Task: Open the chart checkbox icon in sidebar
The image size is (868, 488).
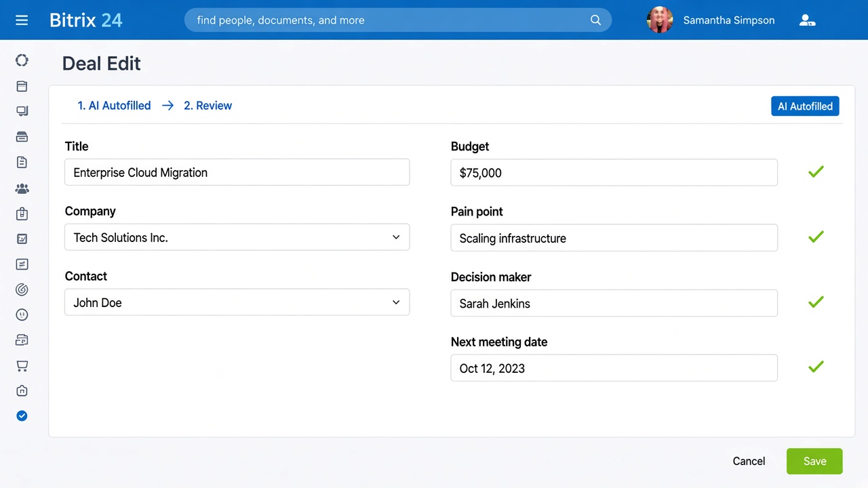Action: tap(22, 239)
